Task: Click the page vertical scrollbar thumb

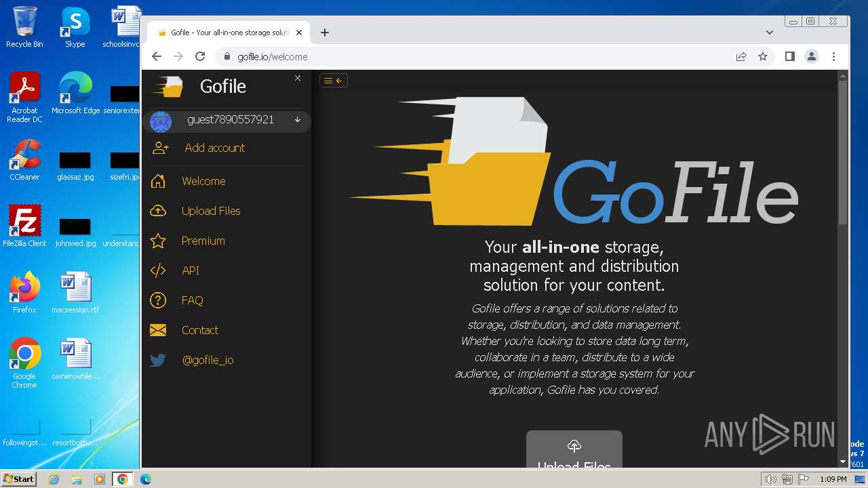Action: (x=843, y=154)
